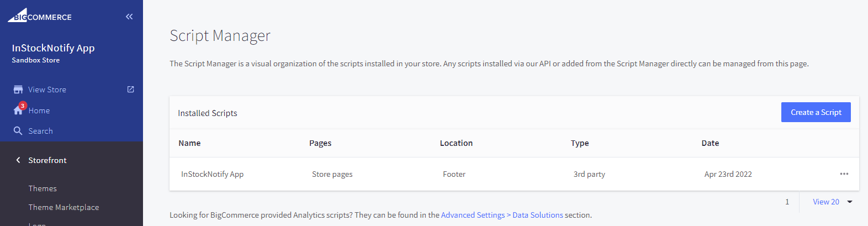
Task: Open Search in sidebar
Action: click(x=41, y=131)
